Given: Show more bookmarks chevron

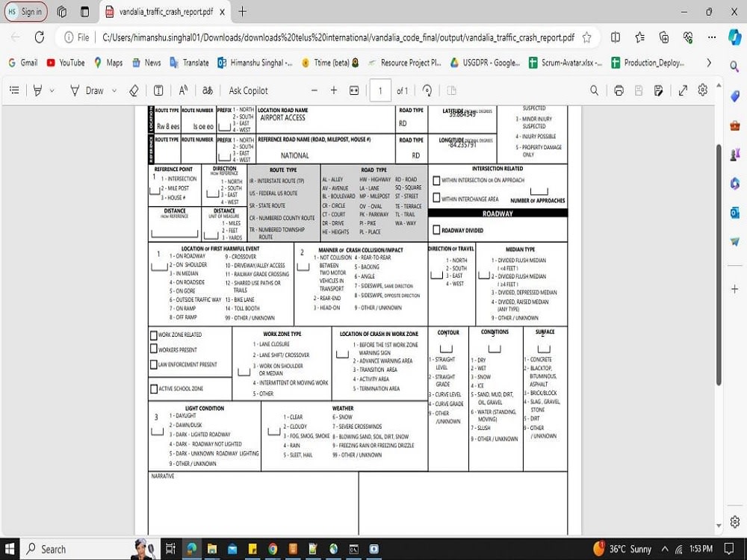Looking at the screenshot, I should 709,63.
